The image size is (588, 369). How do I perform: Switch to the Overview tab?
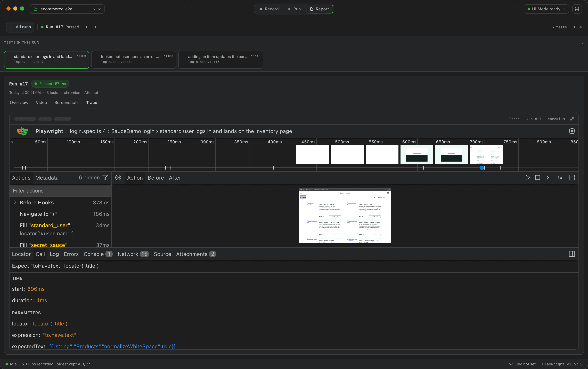click(x=19, y=103)
